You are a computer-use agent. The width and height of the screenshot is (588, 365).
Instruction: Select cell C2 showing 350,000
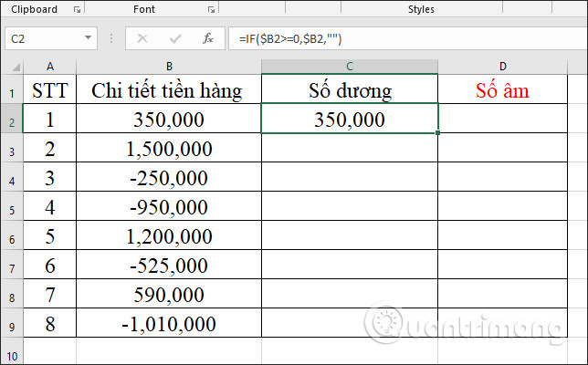pyautogui.click(x=350, y=119)
